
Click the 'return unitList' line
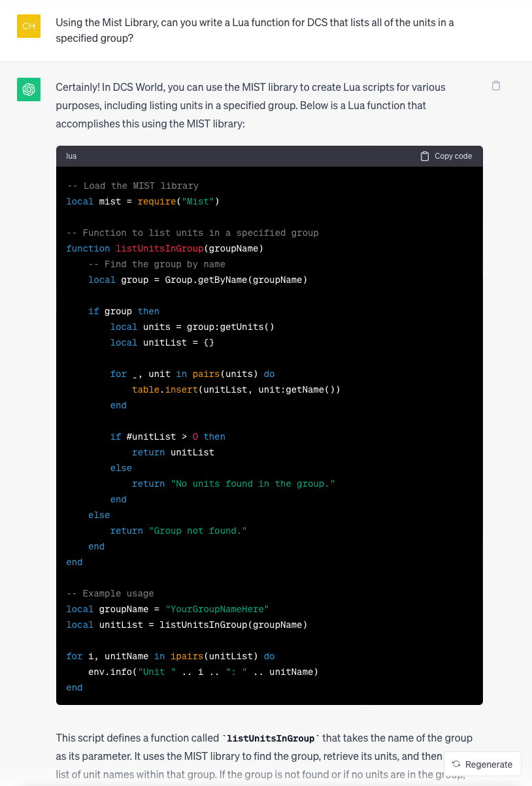173,452
